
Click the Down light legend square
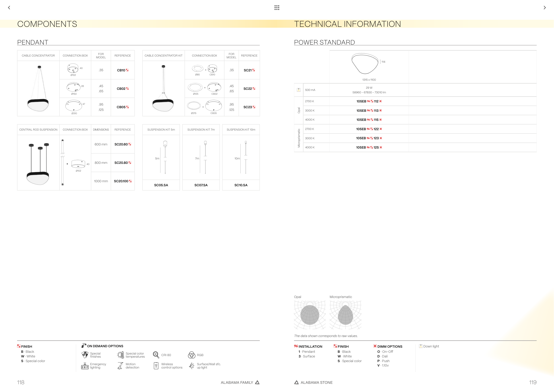[x=421, y=346]
